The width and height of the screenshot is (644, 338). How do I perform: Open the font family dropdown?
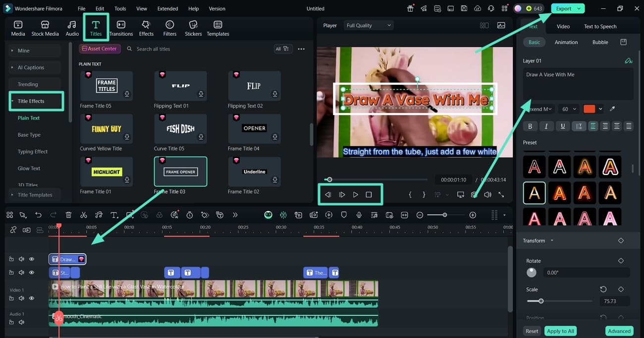point(538,109)
